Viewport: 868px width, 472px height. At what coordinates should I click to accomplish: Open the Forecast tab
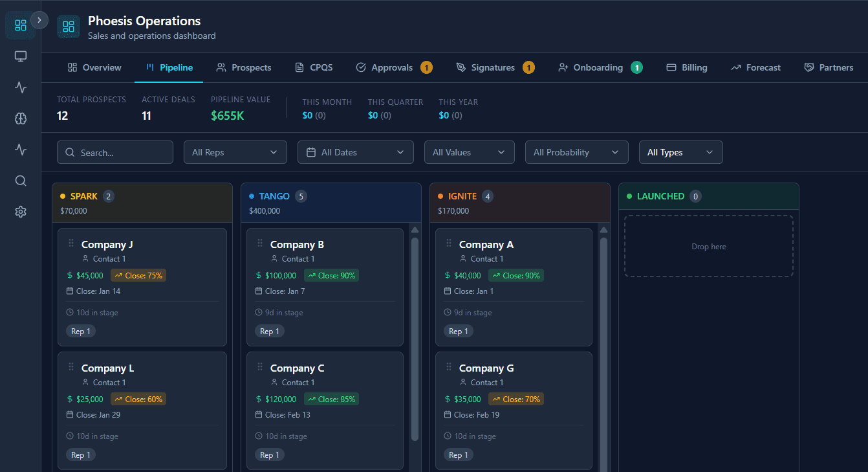pos(755,67)
